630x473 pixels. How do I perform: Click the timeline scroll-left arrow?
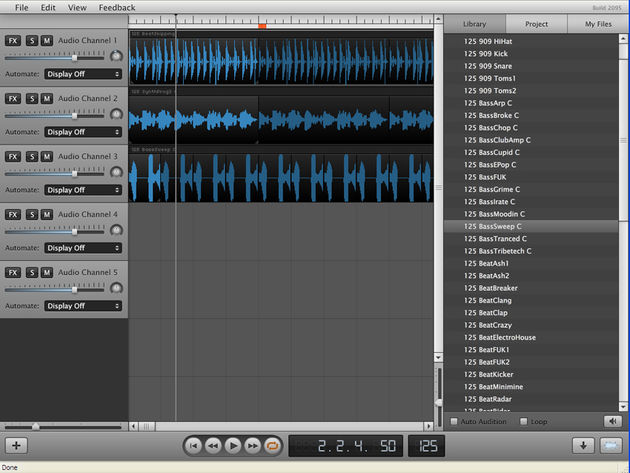click(x=133, y=426)
